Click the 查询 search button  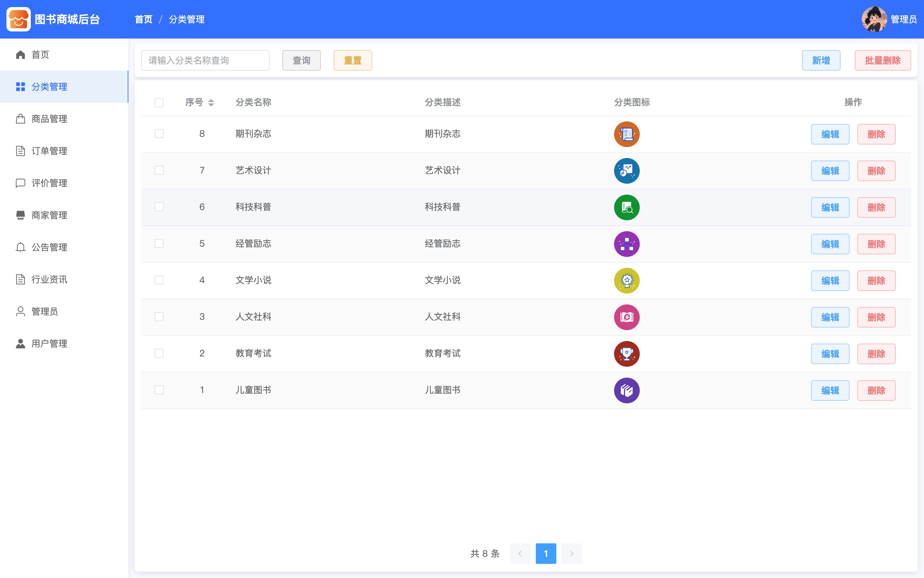[301, 60]
